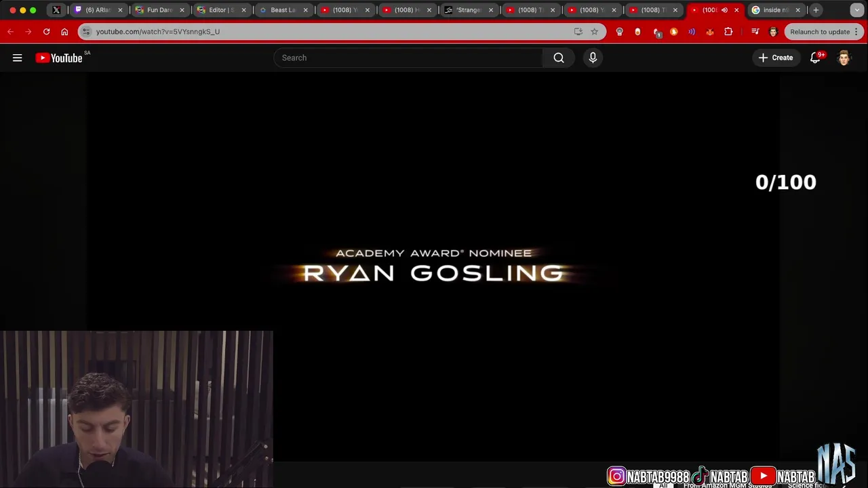Close the active playing YouTube tab
Screen dimensions: 868x488
coord(736,10)
